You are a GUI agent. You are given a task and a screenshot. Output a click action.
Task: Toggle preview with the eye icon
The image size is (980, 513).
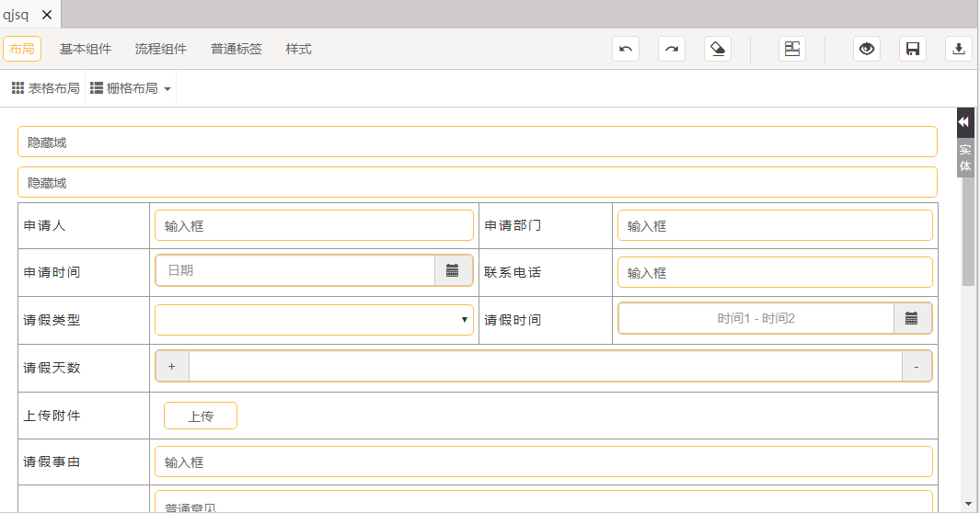(866, 49)
